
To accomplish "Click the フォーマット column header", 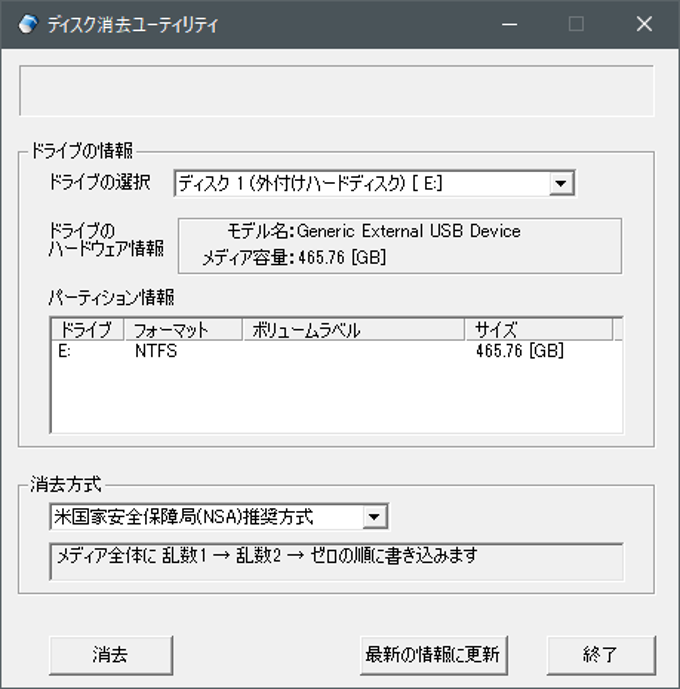I will (184, 329).
